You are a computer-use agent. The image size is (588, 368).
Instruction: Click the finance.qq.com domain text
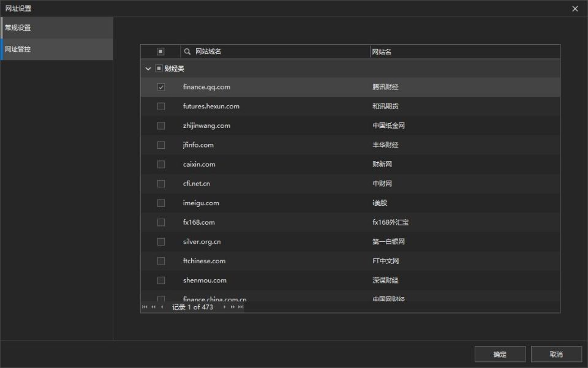pyautogui.click(x=206, y=87)
